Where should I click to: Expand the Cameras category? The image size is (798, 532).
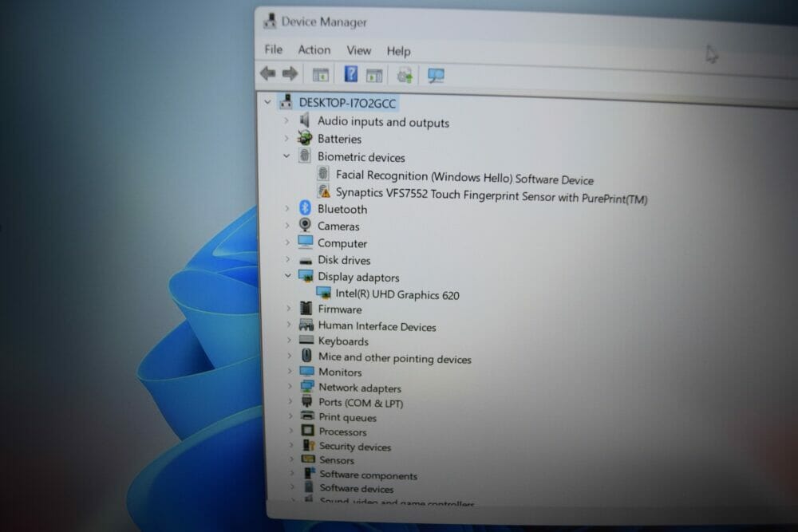[x=287, y=225]
